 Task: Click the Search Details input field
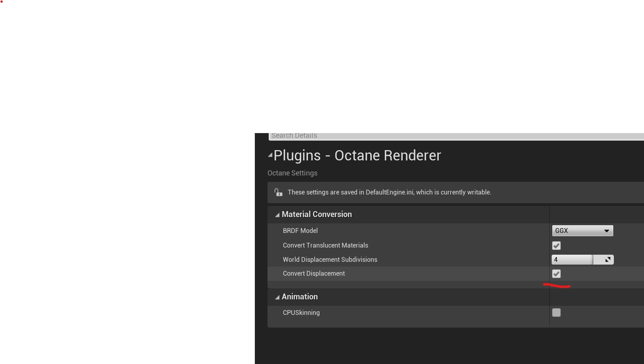(457, 136)
